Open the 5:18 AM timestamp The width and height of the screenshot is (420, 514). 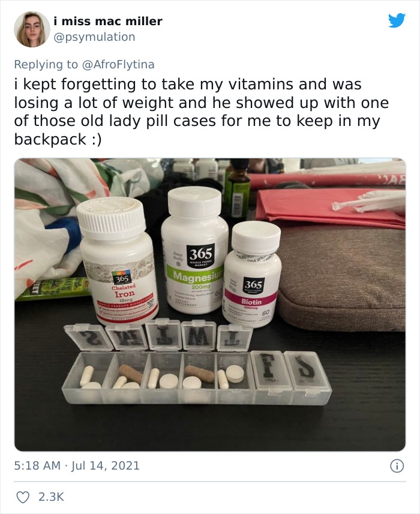coord(37,465)
